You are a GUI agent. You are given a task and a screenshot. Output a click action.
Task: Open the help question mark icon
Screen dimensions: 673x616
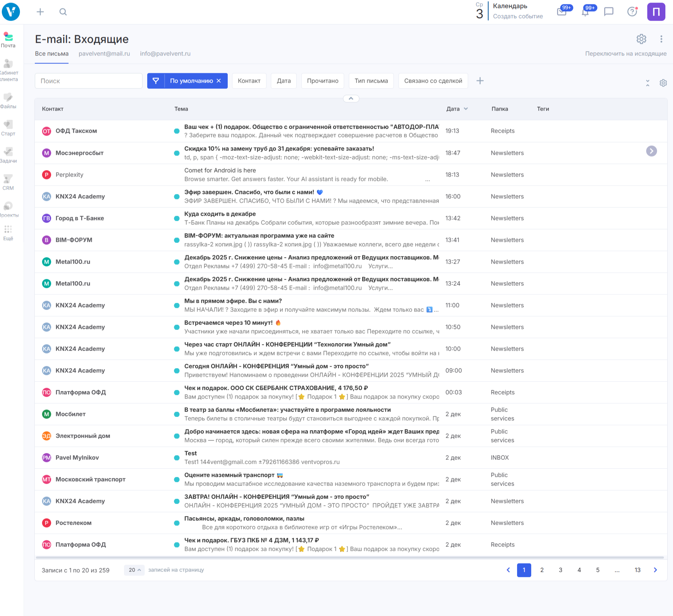pos(632,12)
